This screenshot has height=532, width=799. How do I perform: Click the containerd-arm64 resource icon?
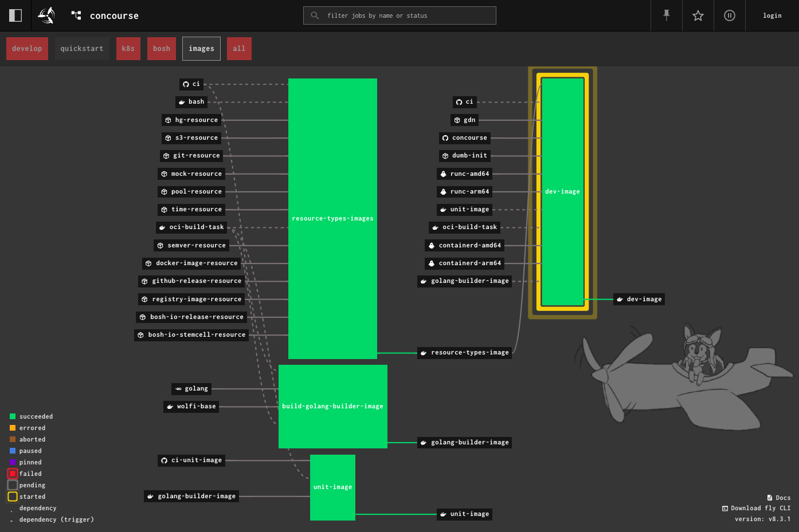pyautogui.click(x=432, y=263)
